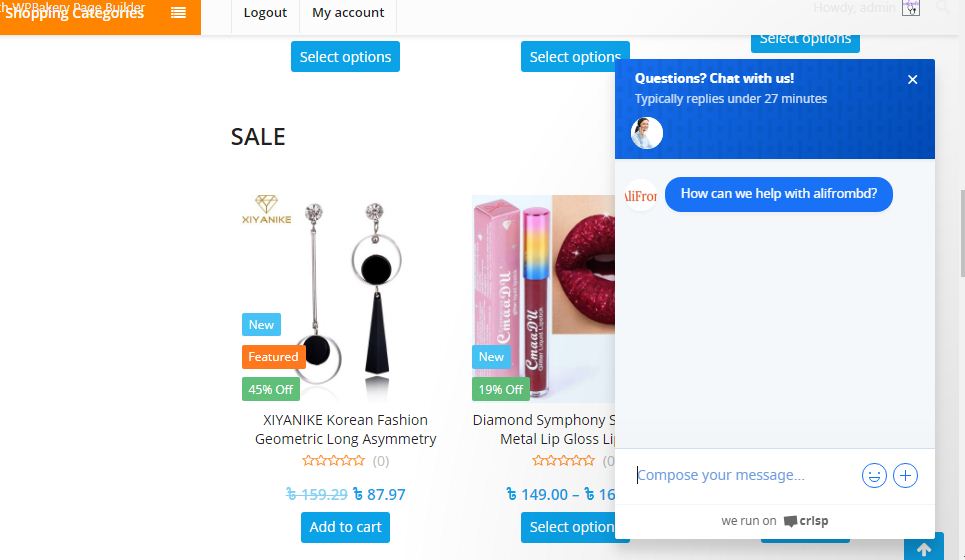Expand the Shopping Categories dropdown
The width and height of the screenshot is (965, 560).
(100, 16)
